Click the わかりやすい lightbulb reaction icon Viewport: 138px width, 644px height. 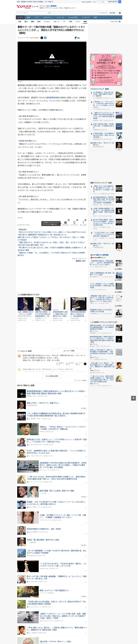(74, 222)
